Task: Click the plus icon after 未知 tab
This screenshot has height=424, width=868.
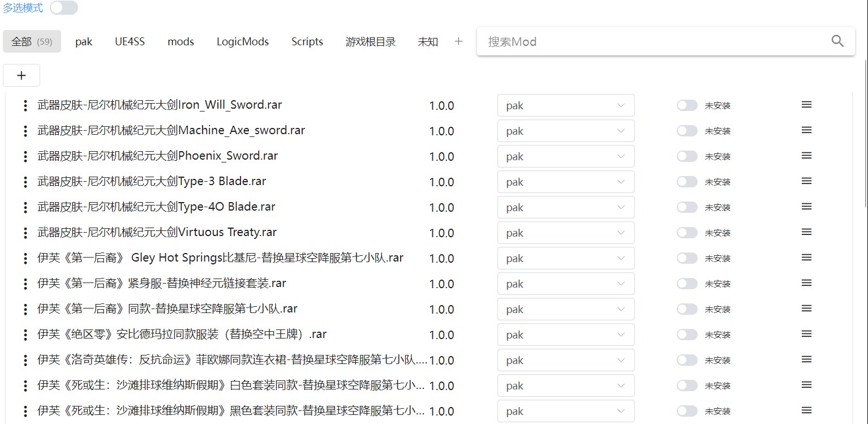Action: pyautogui.click(x=458, y=41)
